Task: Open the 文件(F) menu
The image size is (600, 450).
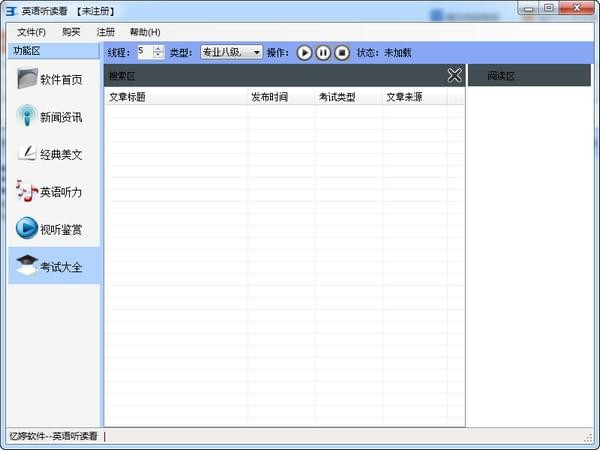Action: (x=31, y=32)
